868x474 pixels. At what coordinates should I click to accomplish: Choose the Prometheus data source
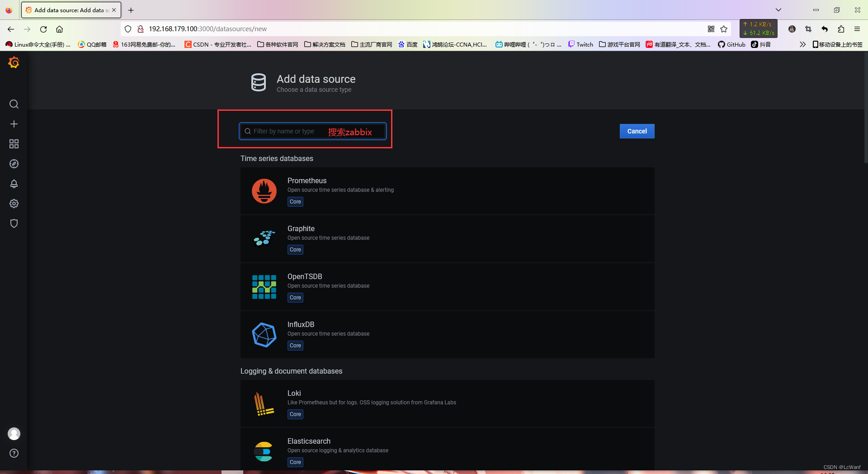coord(448,191)
